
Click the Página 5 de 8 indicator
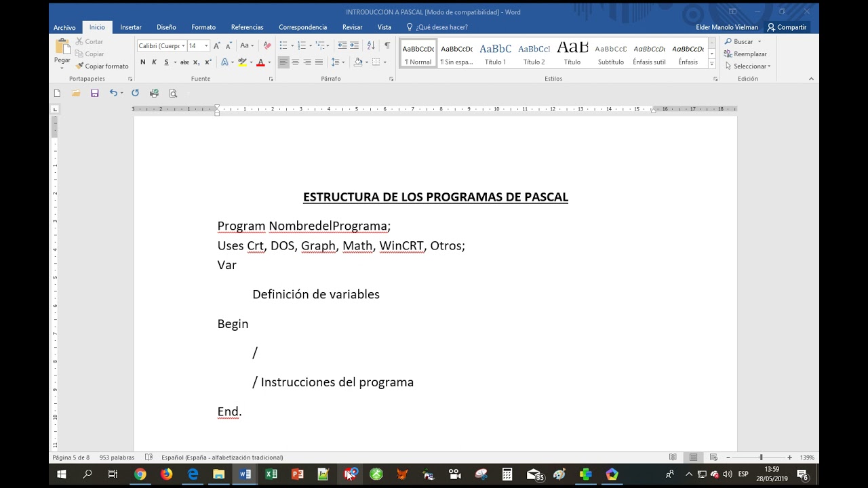[x=71, y=457]
